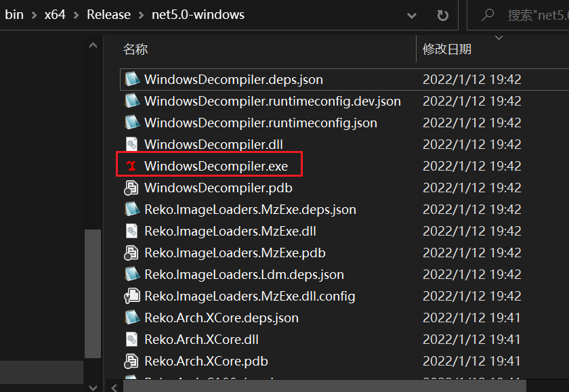Open the column sort dropdown above 修改日期
Viewport: 569px width, 392px height.
(x=499, y=38)
